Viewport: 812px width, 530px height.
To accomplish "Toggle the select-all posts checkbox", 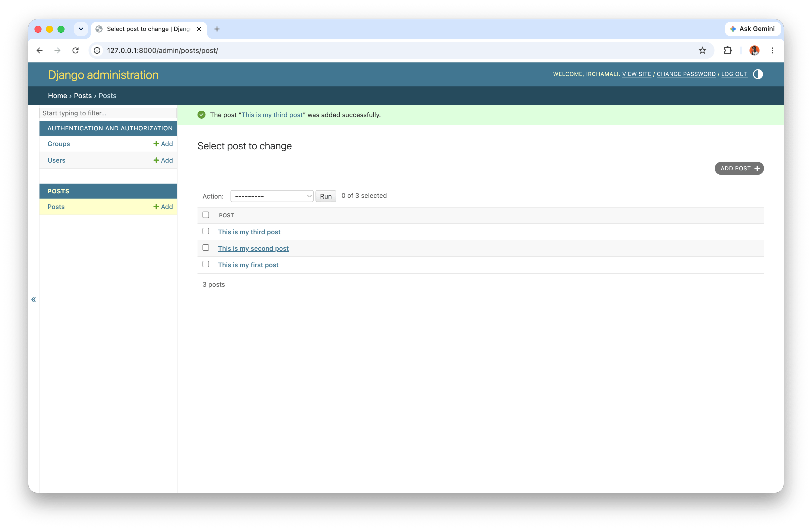I will 206,215.
